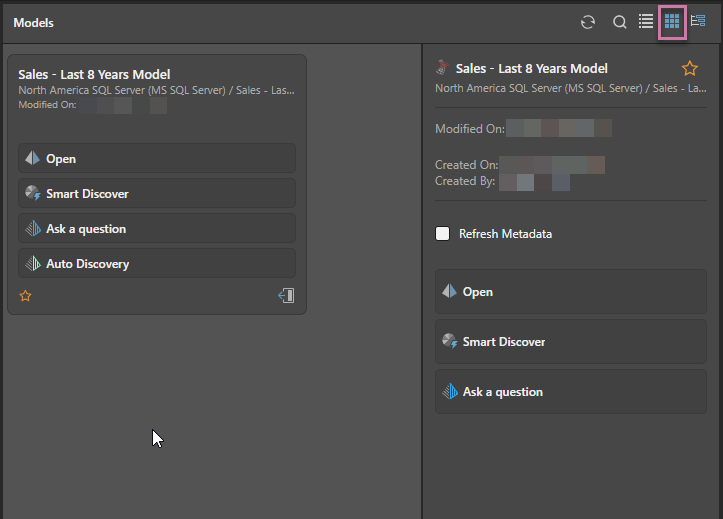
Task: Select the Sales - Last 8 Years Model card title
Action: pos(94,74)
